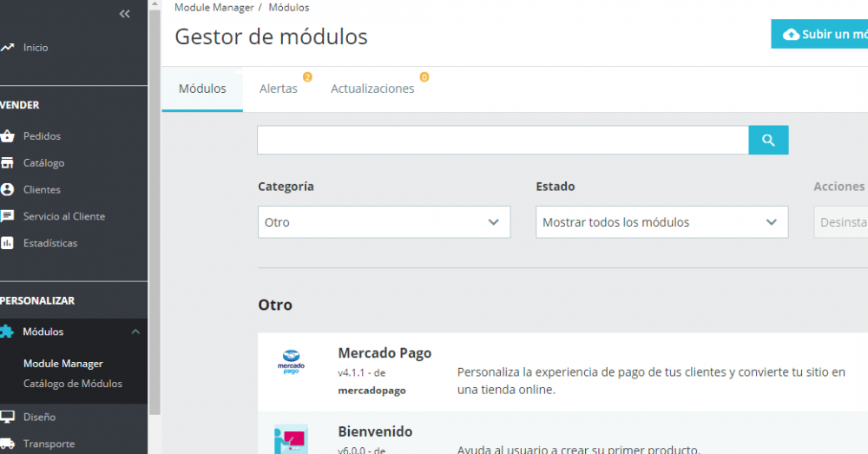Click the Pedidos basket icon
868x454 pixels.
[7, 135]
